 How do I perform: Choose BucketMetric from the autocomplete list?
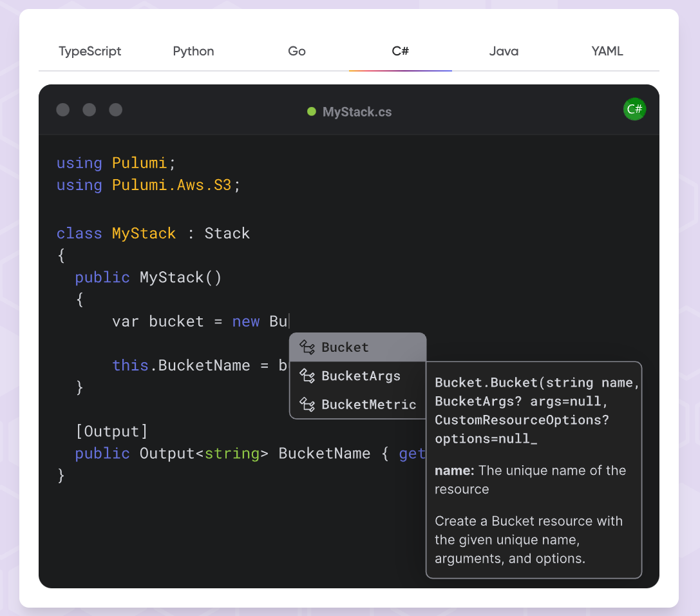click(357, 405)
